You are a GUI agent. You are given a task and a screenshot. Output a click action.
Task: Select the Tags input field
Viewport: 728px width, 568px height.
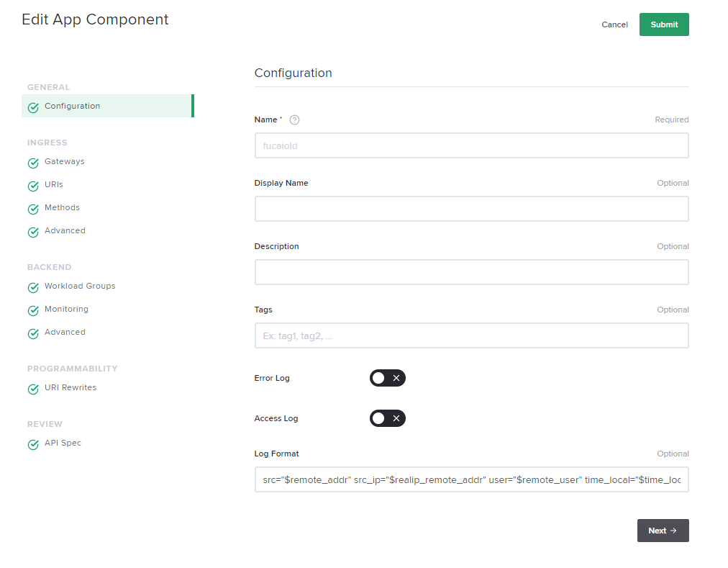point(471,335)
